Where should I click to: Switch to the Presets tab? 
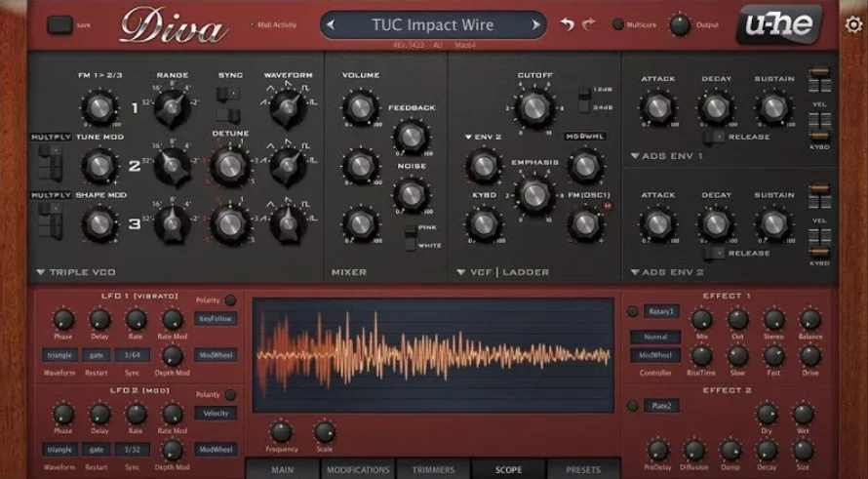click(583, 469)
